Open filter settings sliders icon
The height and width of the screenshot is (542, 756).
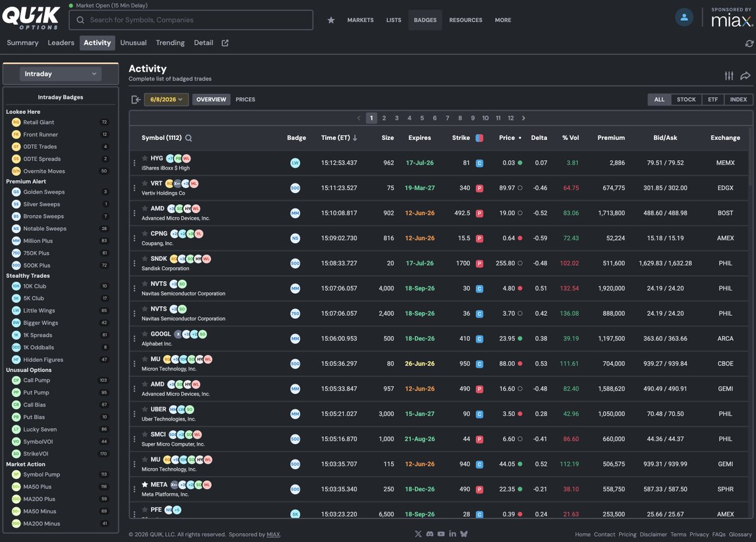729,76
